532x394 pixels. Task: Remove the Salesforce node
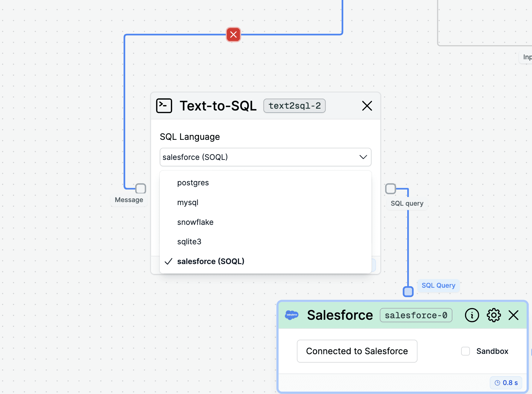coord(513,315)
